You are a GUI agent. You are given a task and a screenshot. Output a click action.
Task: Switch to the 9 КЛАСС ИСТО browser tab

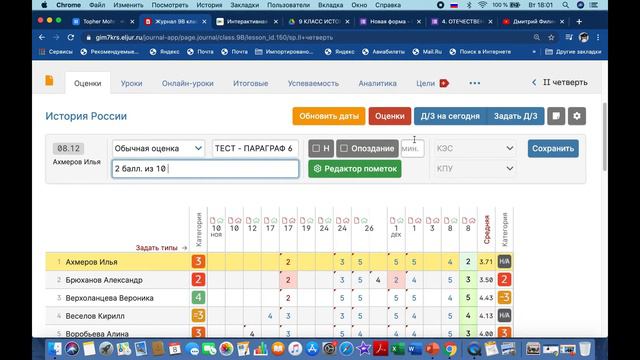[x=319, y=21]
